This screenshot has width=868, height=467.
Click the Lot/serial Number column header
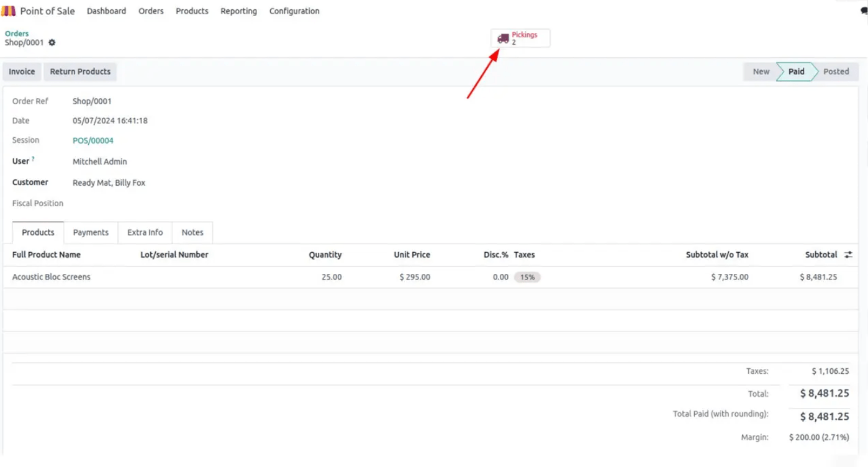click(x=174, y=255)
